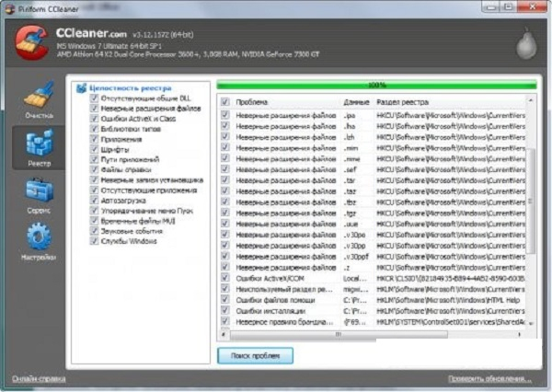This screenshot has width=552, height=392.
Task: Select the row with .lha data
Action: coord(373,126)
